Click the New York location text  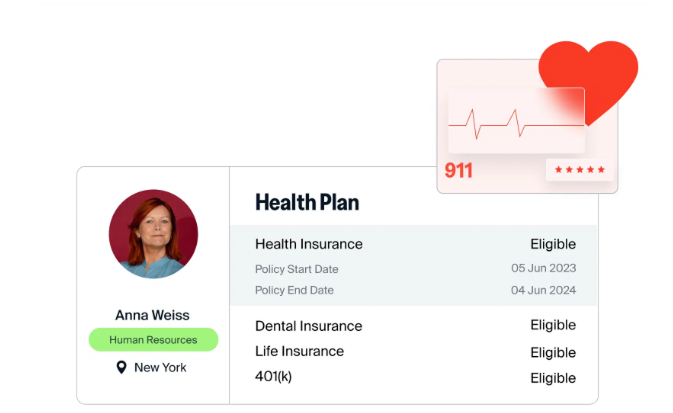pos(160,367)
